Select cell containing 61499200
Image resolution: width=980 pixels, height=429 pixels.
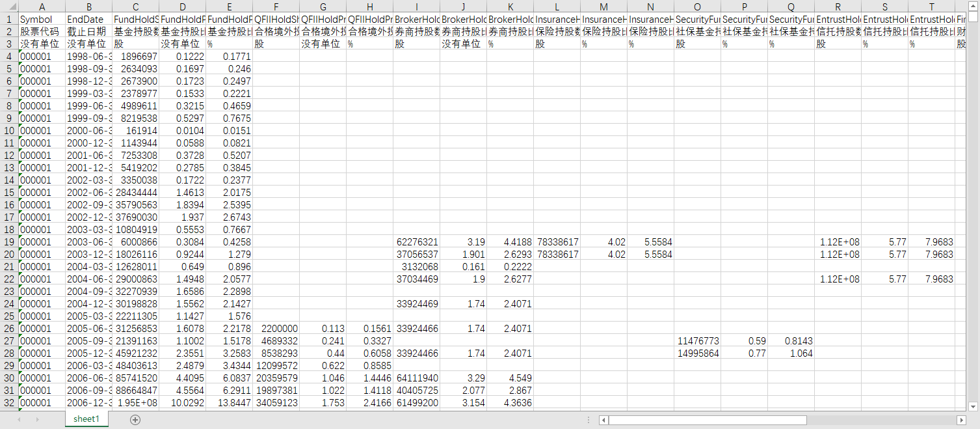pos(417,402)
